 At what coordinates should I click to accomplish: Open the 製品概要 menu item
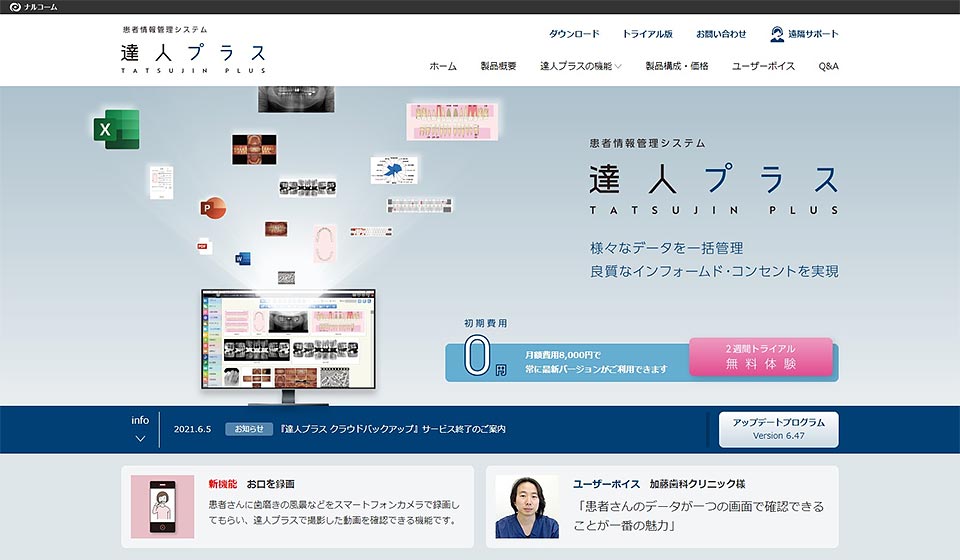tap(498, 66)
